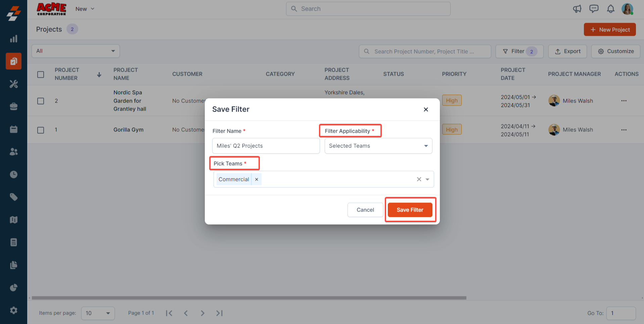The width and height of the screenshot is (644, 324).
Task: Open the settings gear in sidebar
Action: [13, 310]
